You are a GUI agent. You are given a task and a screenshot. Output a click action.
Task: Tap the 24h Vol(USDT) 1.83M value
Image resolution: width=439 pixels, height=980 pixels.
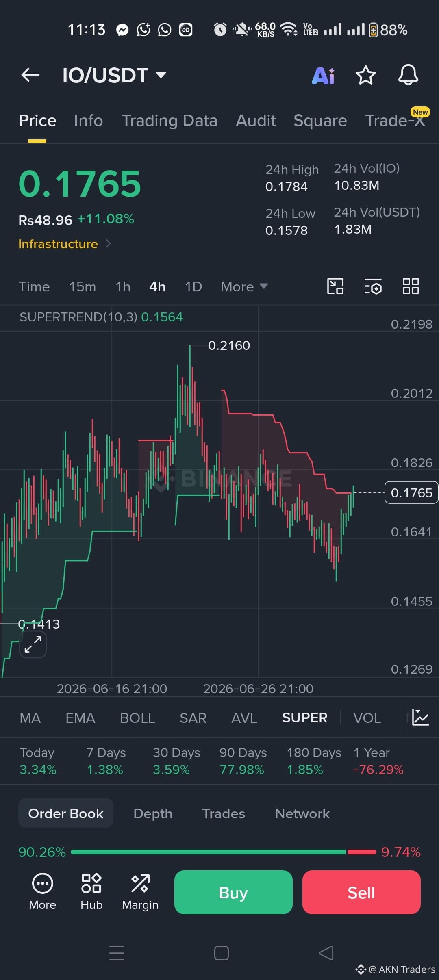(352, 229)
